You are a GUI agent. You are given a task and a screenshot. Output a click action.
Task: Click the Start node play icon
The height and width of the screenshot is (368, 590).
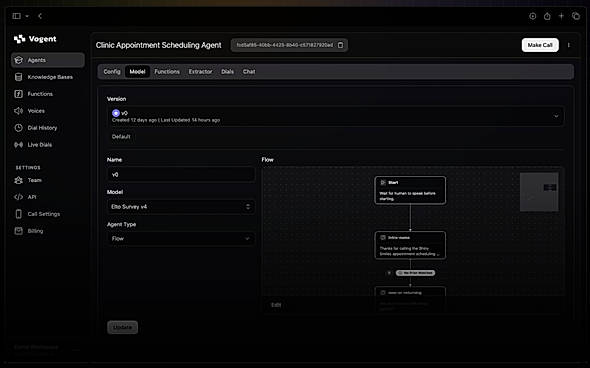coord(383,182)
